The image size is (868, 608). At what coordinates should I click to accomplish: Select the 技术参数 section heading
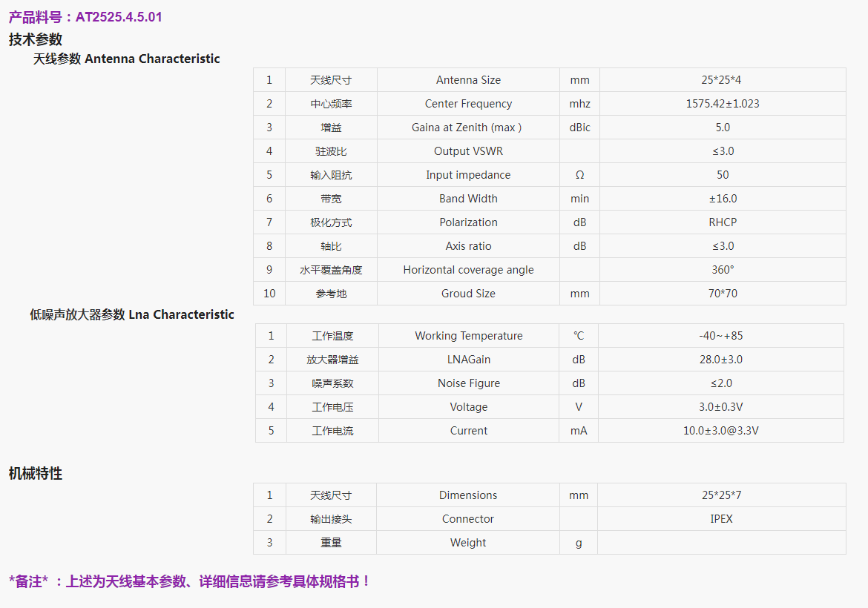[36, 40]
